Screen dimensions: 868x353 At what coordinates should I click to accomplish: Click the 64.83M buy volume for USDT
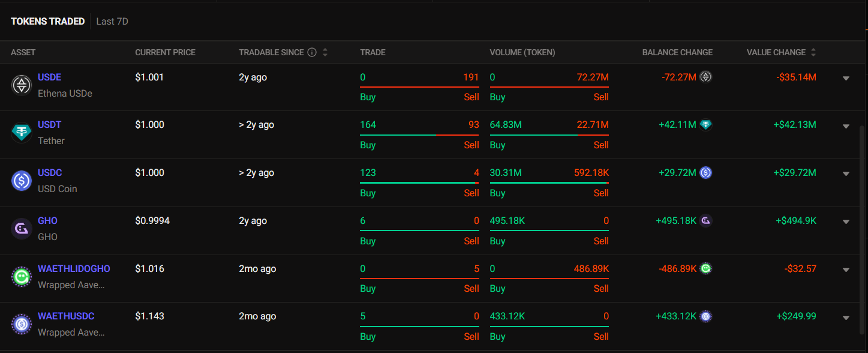[506, 125]
